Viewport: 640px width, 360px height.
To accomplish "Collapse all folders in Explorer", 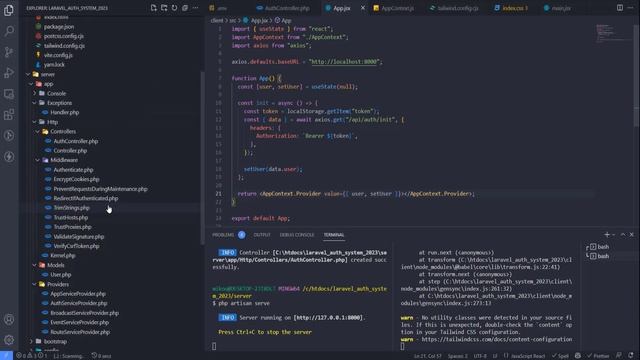I will point(185,8).
